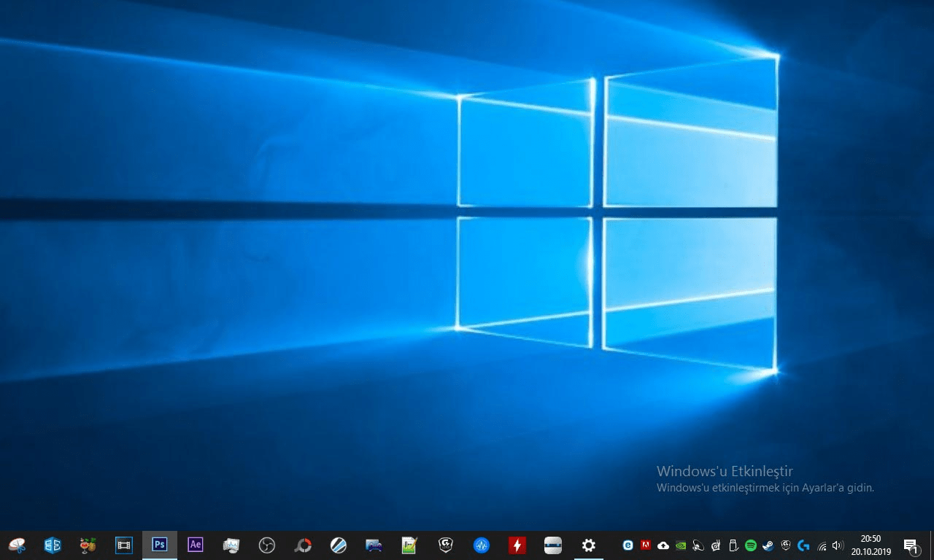Viewport: 934px width, 560px height.
Task: Open the Settings gear in taskbar
Action: [x=589, y=545]
